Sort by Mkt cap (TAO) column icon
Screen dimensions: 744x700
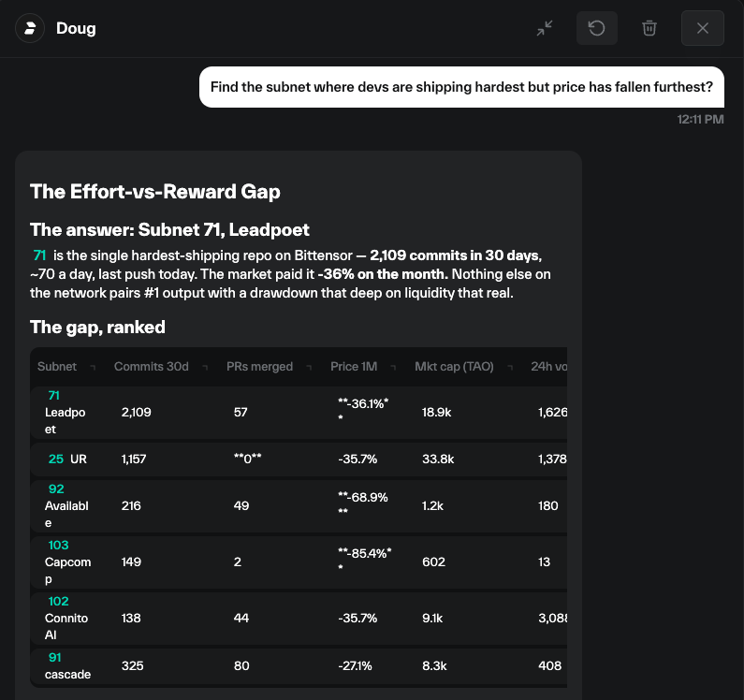pyautogui.click(x=511, y=368)
